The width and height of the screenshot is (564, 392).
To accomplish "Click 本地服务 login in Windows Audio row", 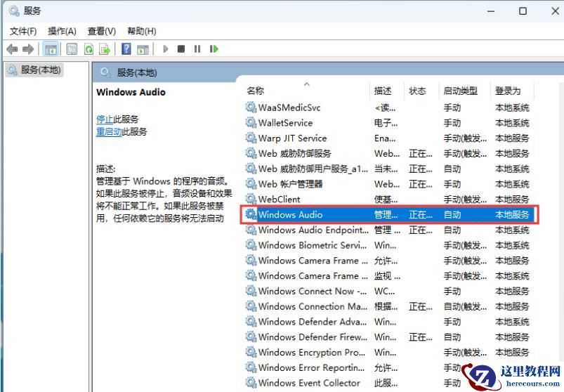I will tap(512, 215).
